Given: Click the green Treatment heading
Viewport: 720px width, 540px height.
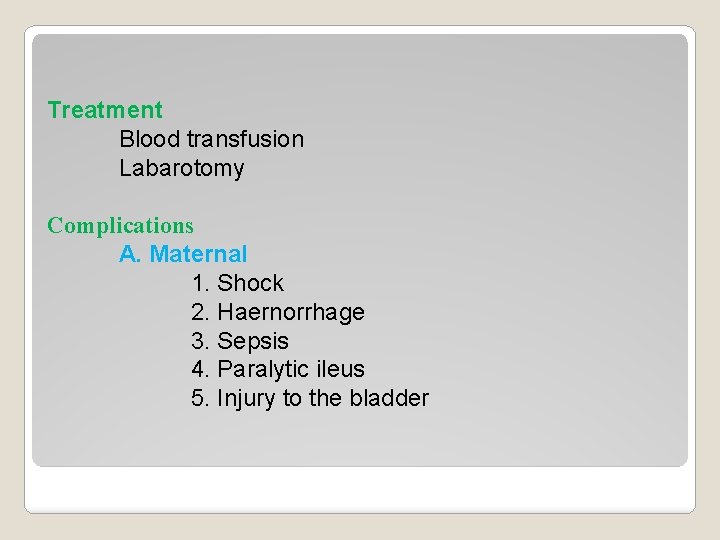Looking at the screenshot, I should click(x=105, y=110).
